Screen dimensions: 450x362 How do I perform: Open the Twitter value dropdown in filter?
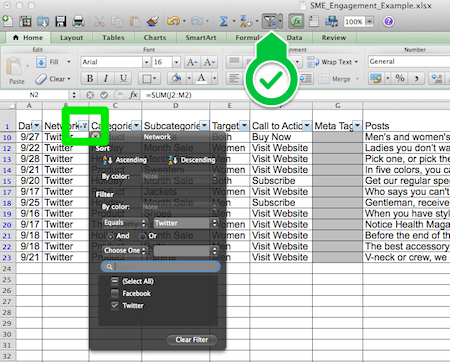click(186, 223)
